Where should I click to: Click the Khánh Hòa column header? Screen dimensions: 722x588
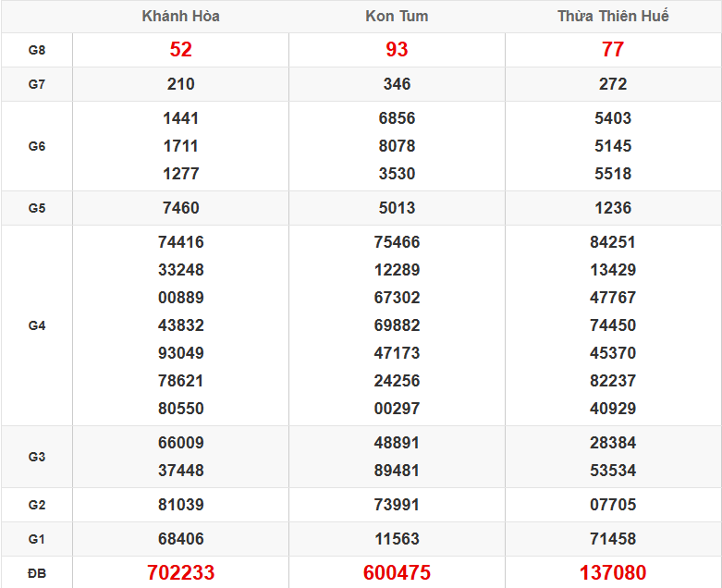click(x=180, y=17)
